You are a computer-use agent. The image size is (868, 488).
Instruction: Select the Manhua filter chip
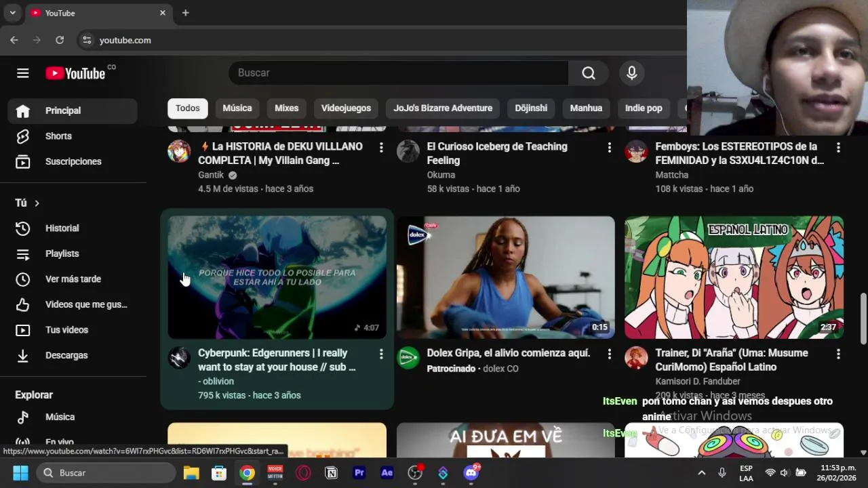[586, 108]
